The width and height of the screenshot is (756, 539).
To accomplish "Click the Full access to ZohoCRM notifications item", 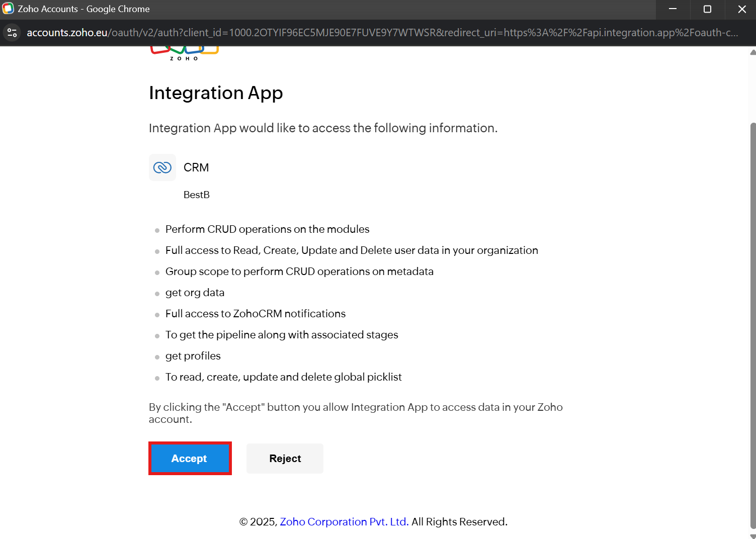I will 256,314.
